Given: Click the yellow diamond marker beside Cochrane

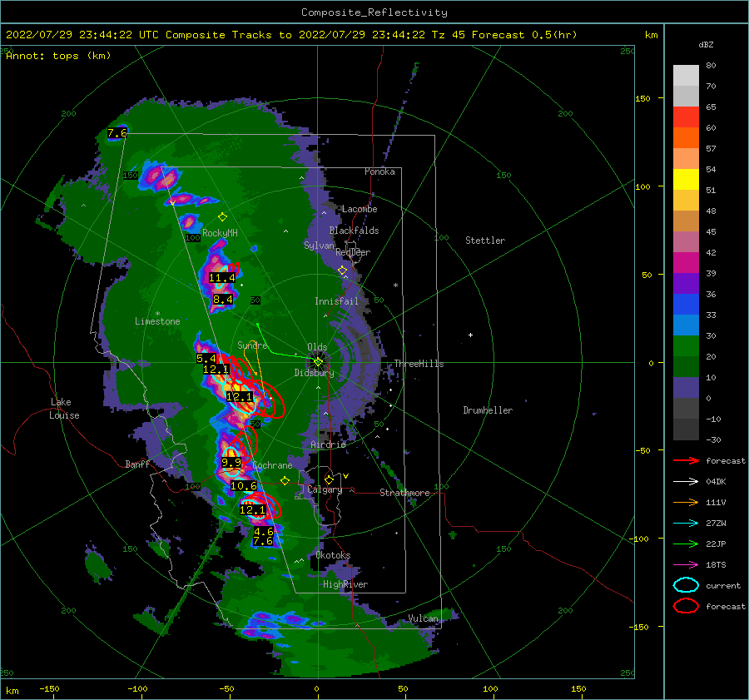Looking at the screenshot, I should (285, 481).
